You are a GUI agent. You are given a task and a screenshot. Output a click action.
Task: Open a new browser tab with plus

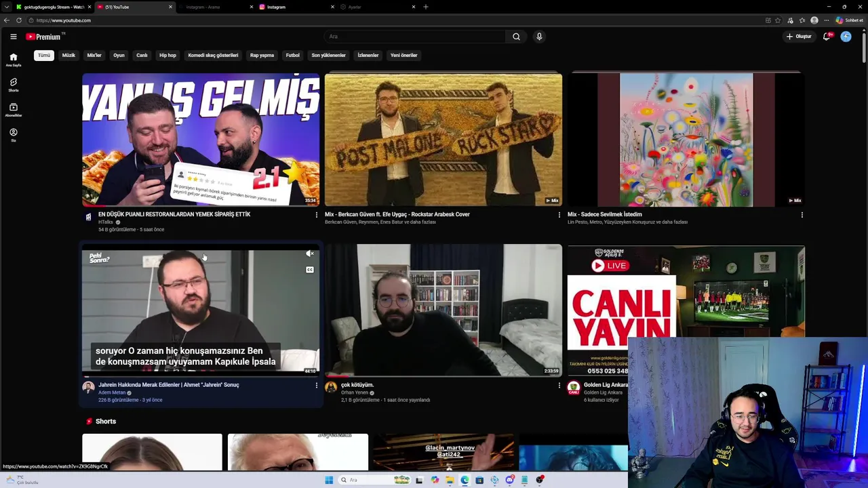425,7
